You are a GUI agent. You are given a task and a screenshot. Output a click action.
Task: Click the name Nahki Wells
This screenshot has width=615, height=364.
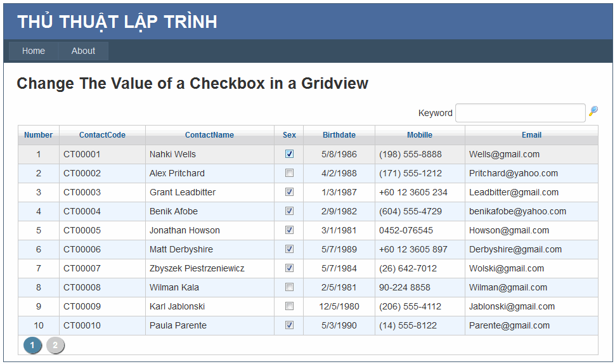click(x=172, y=154)
